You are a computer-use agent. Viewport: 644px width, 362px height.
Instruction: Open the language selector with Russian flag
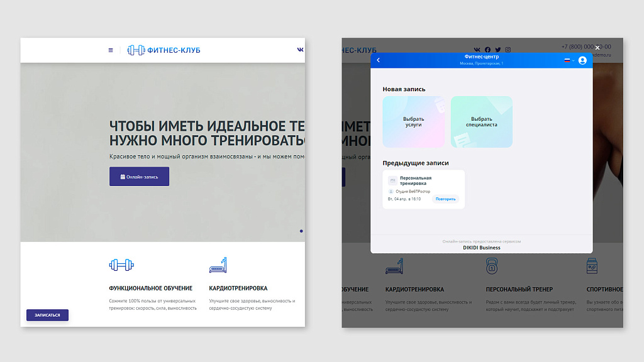568,60
